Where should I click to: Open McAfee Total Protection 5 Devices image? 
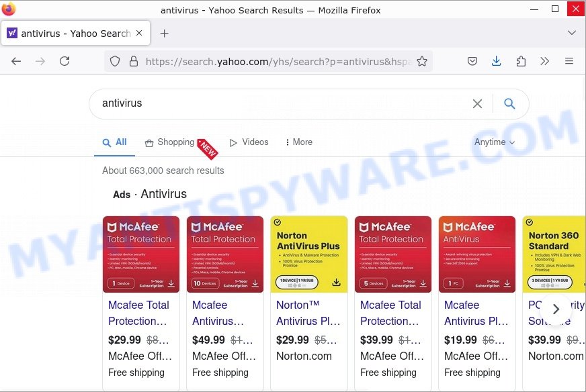tap(392, 254)
